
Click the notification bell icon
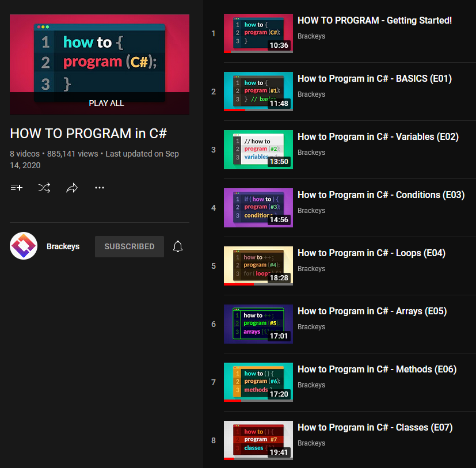click(x=178, y=246)
